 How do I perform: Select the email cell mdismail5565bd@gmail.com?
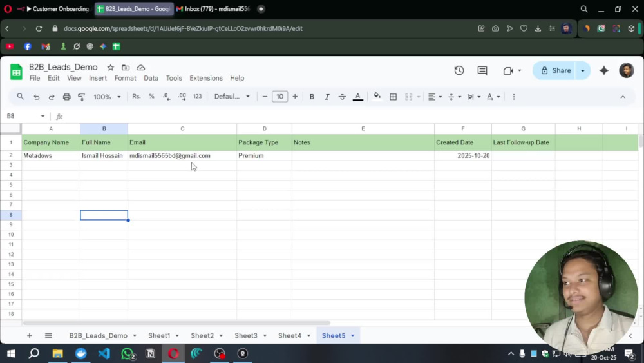(182, 156)
